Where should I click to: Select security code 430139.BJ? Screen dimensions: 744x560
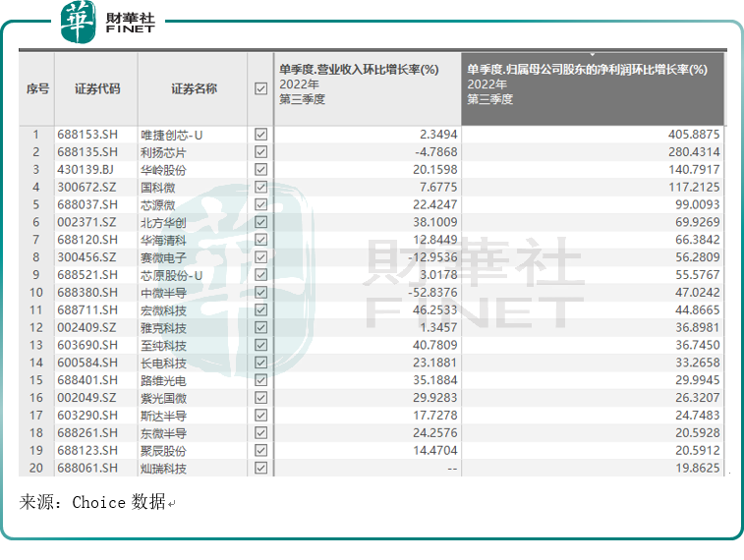(x=86, y=170)
